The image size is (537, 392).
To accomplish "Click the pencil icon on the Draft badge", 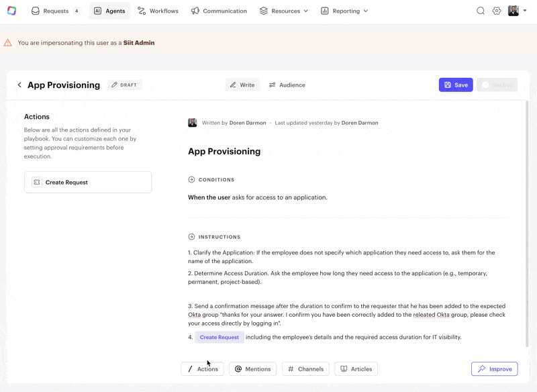I will 114,85.
